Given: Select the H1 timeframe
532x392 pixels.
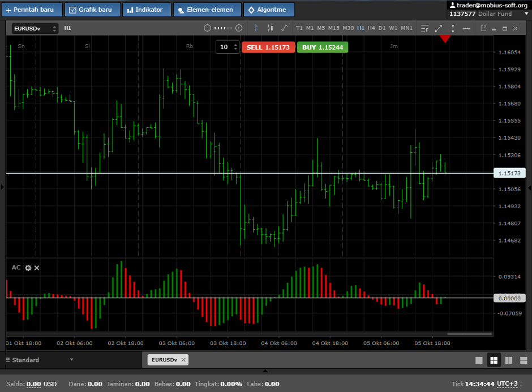Looking at the screenshot, I should pos(361,28).
